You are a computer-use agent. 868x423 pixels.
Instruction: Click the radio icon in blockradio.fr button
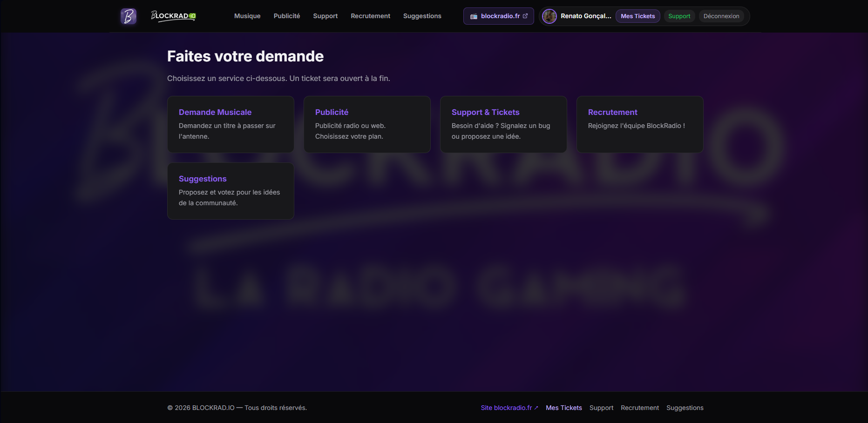(x=474, y=16)
